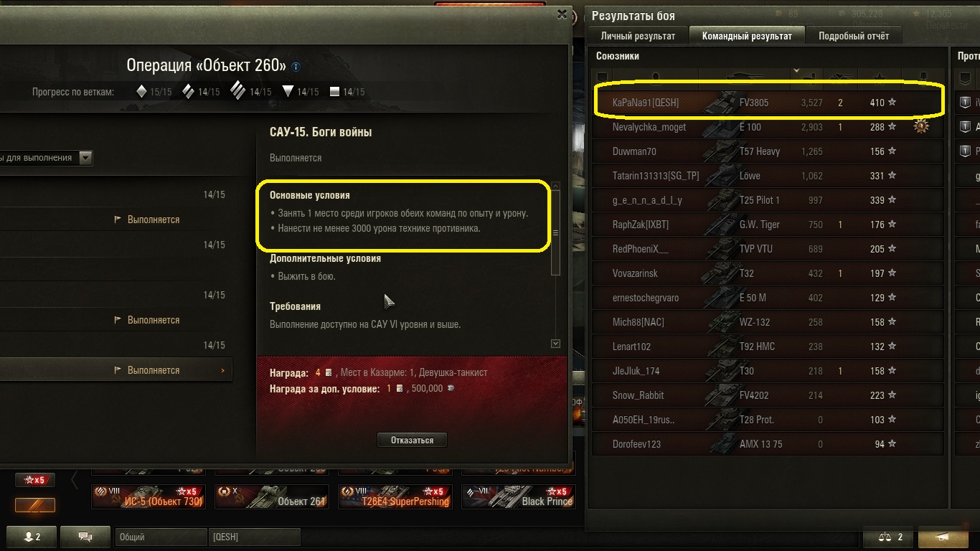This screenshot has width=980, height=551.
Task: Sort allies by the star experience column
Action: 878,77
